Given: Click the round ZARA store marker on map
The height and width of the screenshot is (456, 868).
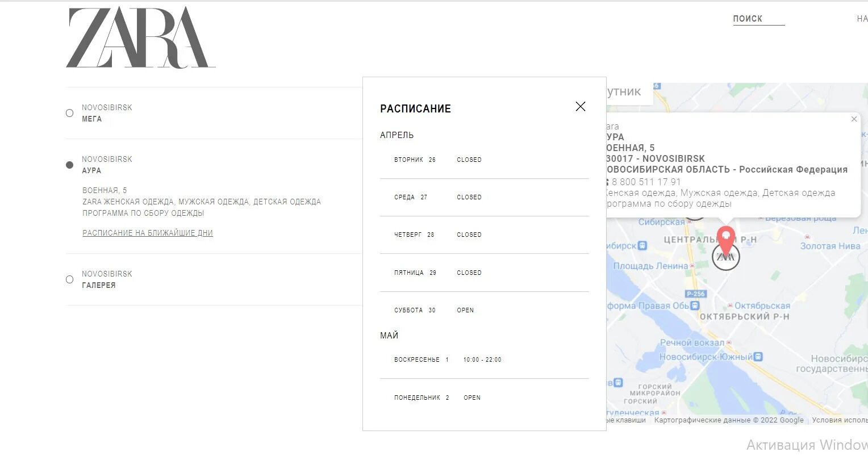Looking at the screenshot, I should 726,257.
